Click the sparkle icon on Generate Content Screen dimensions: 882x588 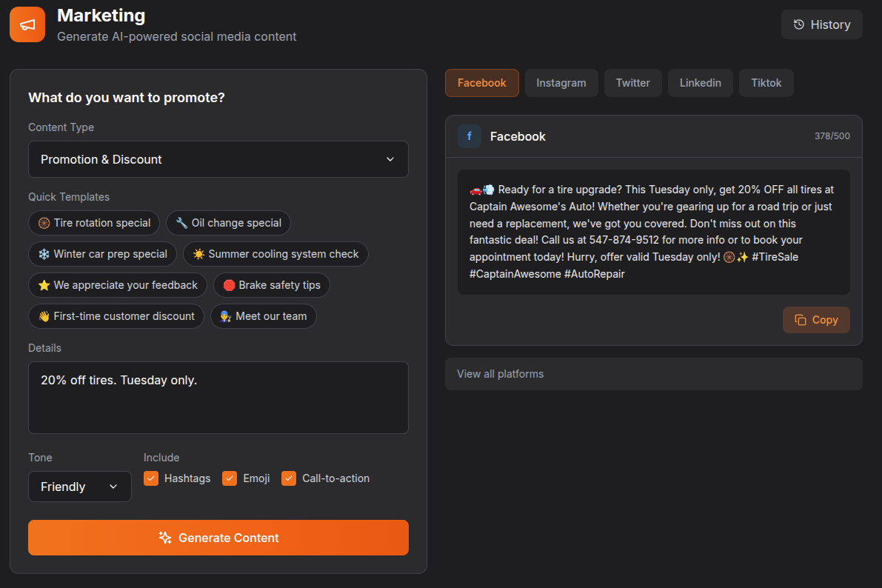tap(165, 538)
